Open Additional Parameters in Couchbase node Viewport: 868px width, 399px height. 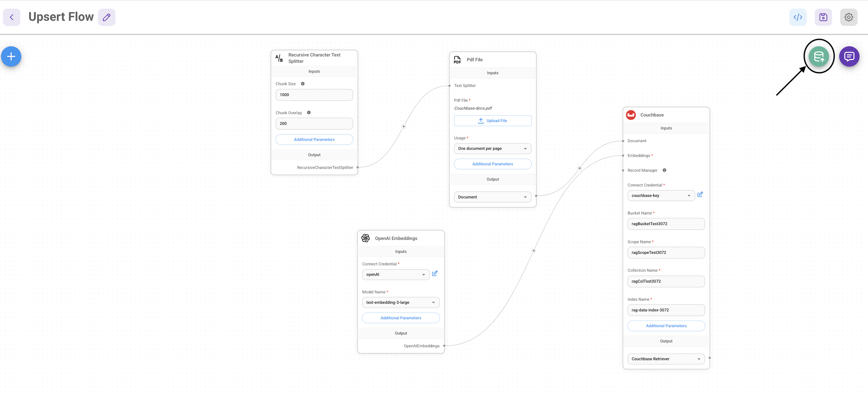point(666,326)
